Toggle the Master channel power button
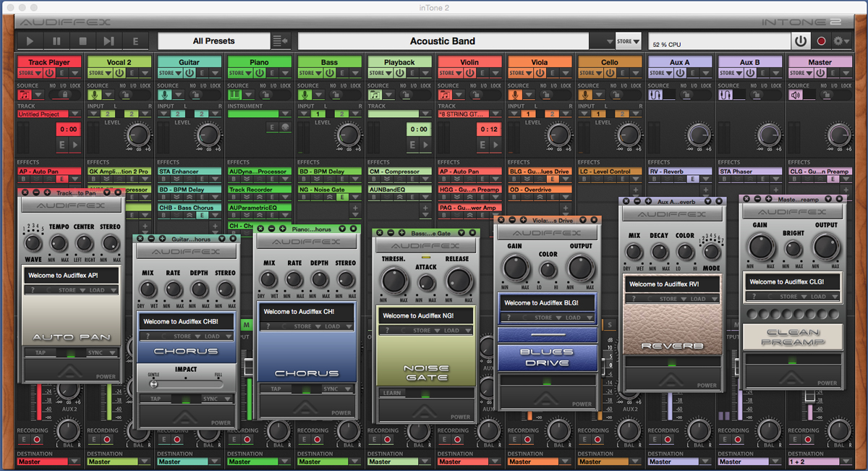This screenshot has height=471, width=868. [x=822, y=73]
